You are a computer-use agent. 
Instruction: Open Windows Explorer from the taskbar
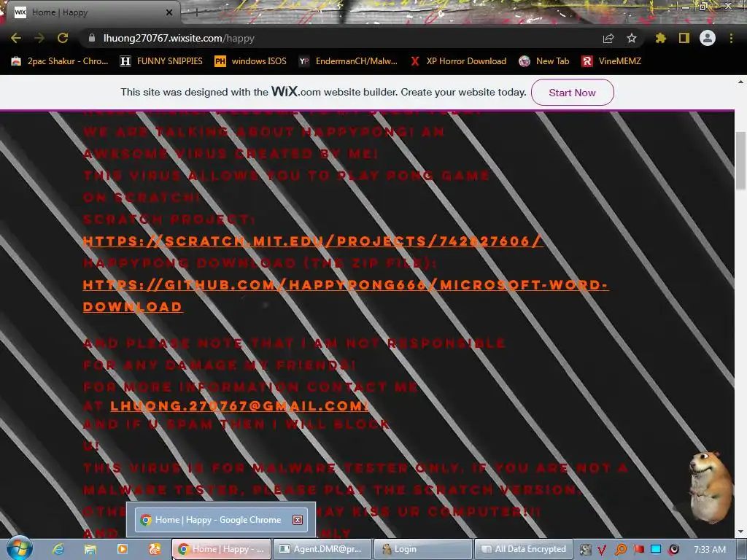click(90, 549)
